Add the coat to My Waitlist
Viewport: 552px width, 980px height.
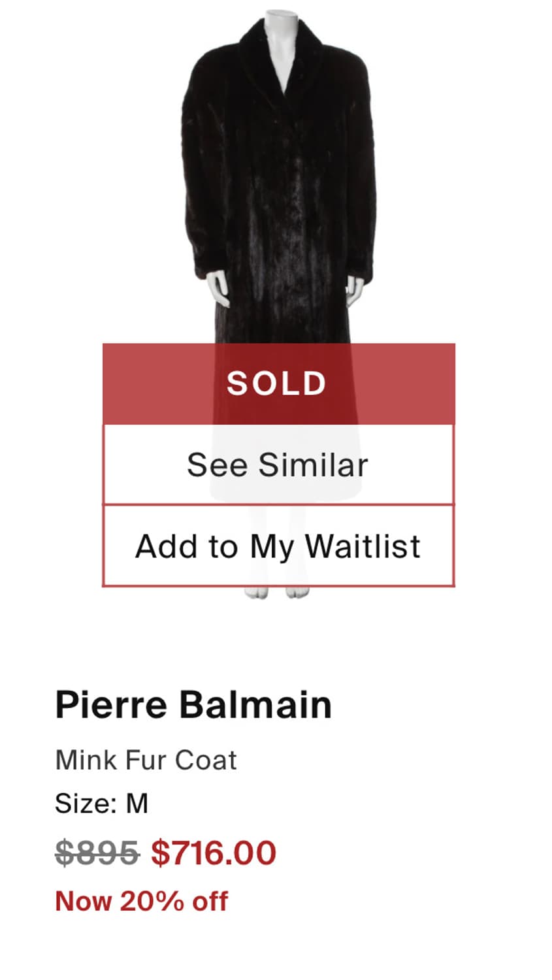tap(278, 546)
